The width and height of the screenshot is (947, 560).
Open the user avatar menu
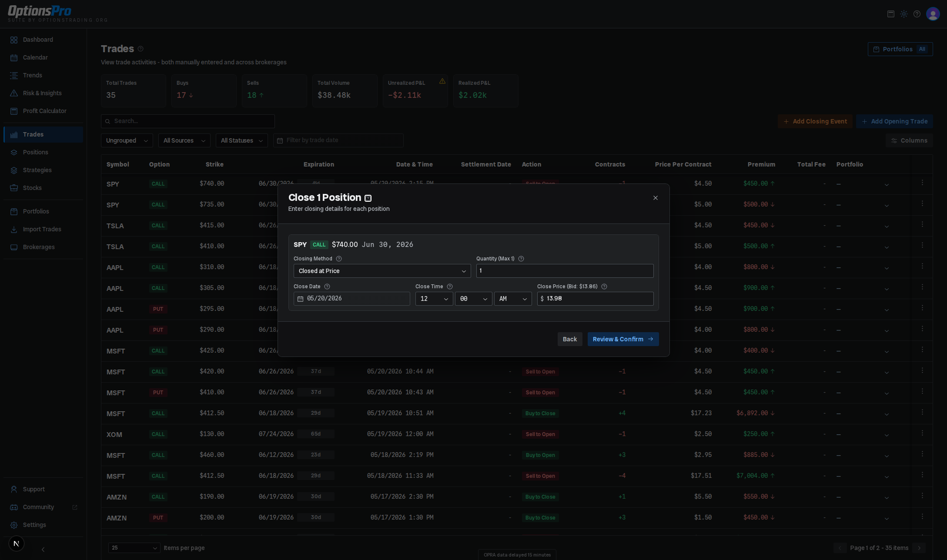pos(933,14)
